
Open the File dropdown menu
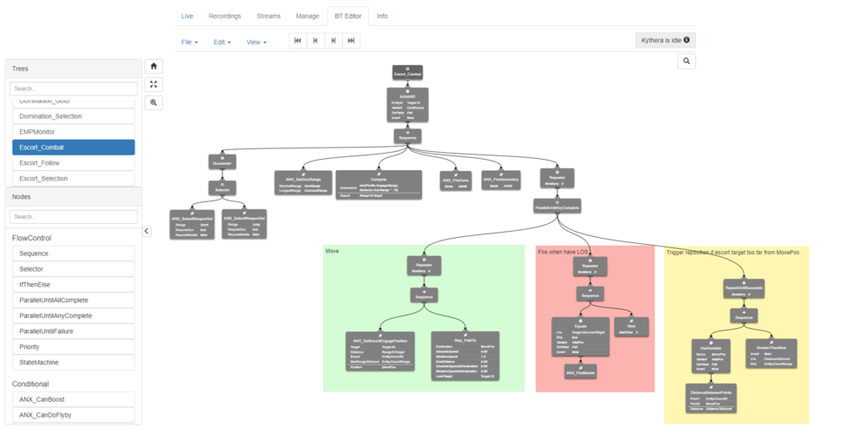[x=189, y=42]
